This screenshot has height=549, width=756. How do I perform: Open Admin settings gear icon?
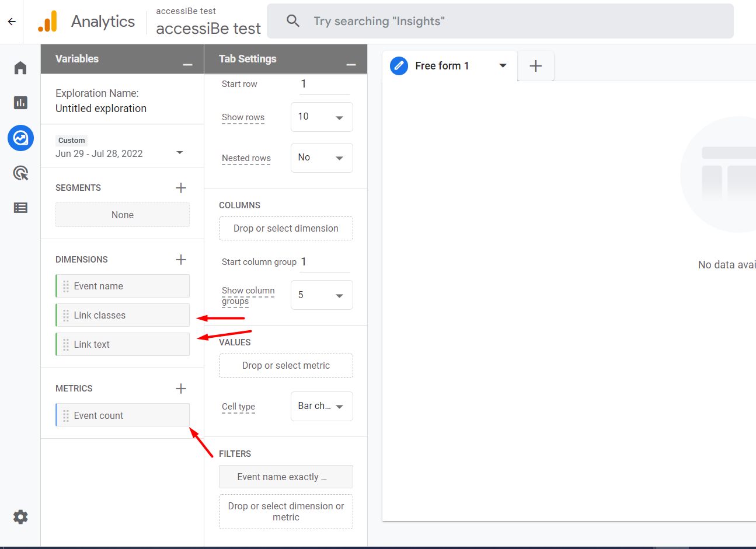pyautogui.click(x=20, y=517)
